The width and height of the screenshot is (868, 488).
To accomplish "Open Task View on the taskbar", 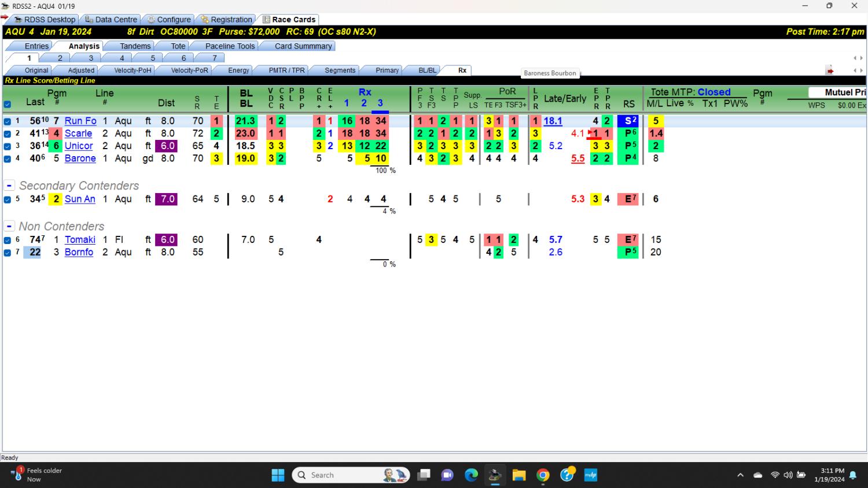I will click(424, 475).
